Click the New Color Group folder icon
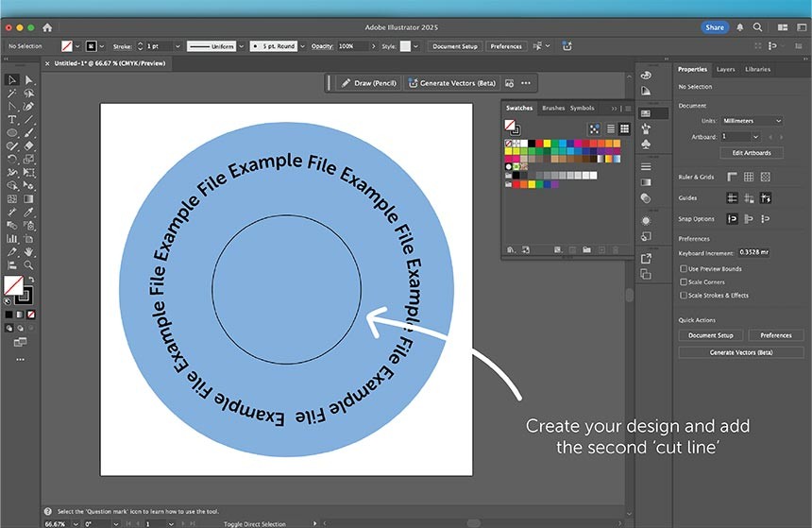 [586, 249]
